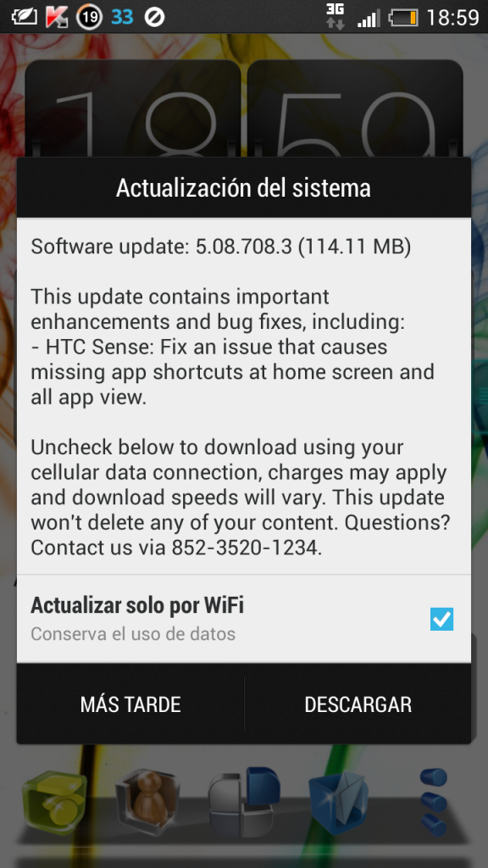Tap the battery saver leaf icon
The image size is (488, 868).
click(x=24, y=17)
